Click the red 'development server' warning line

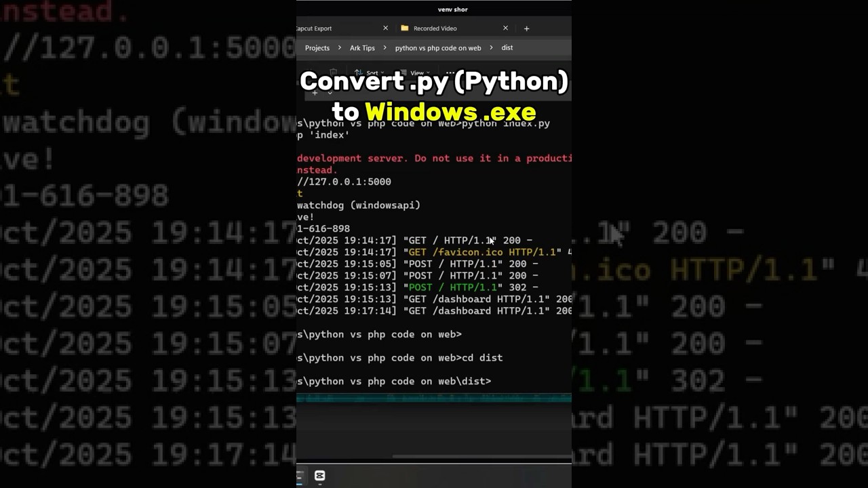pos(434,158)
